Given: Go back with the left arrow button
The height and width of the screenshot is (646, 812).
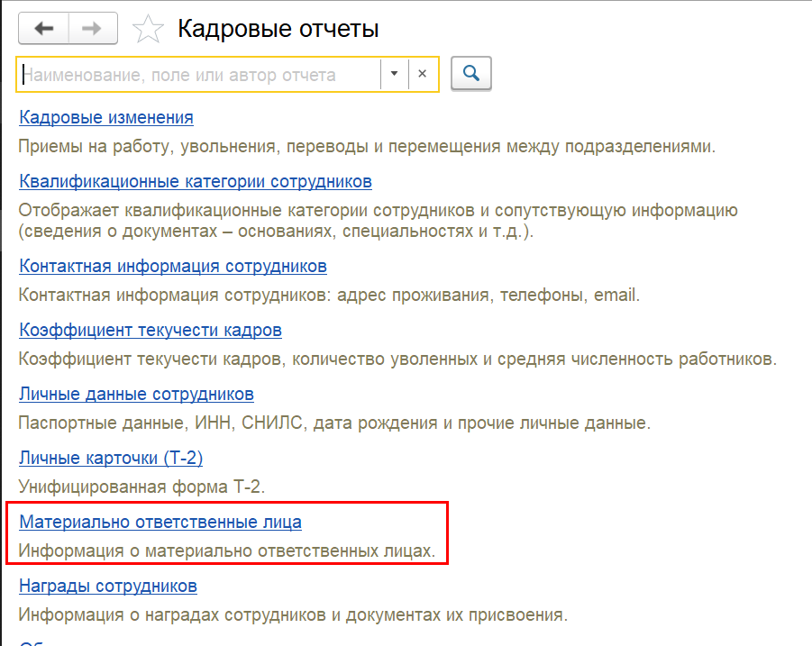Looking at the screenshot, I should (x=43, y=29).
